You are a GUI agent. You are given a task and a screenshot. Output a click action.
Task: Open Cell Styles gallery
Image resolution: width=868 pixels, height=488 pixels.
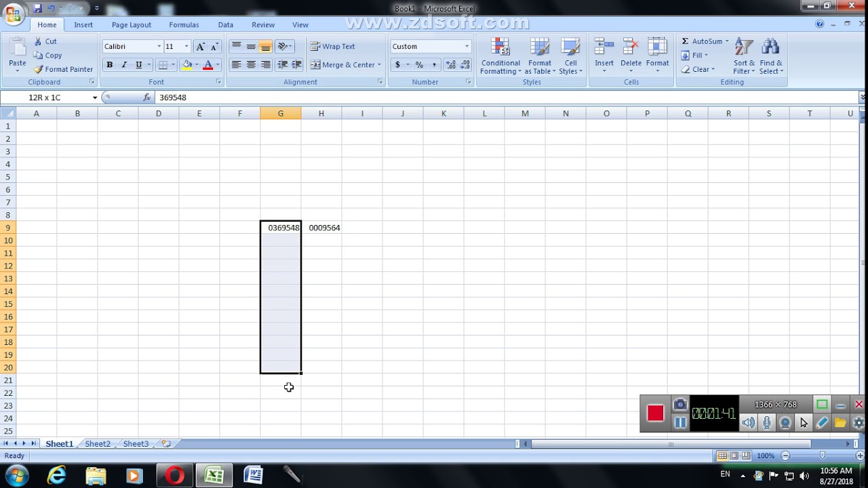coord(570,56)
